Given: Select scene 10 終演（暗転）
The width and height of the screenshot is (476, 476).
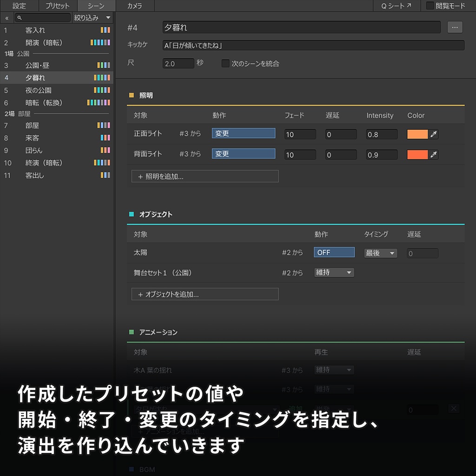Looking at the screenshot, I should click(x=57, y=163).
